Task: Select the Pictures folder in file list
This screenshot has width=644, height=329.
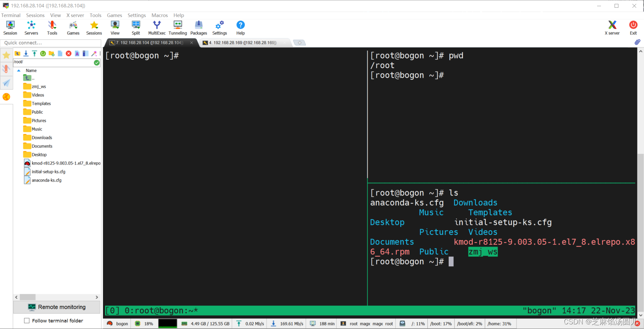Action: click(35, 120)
